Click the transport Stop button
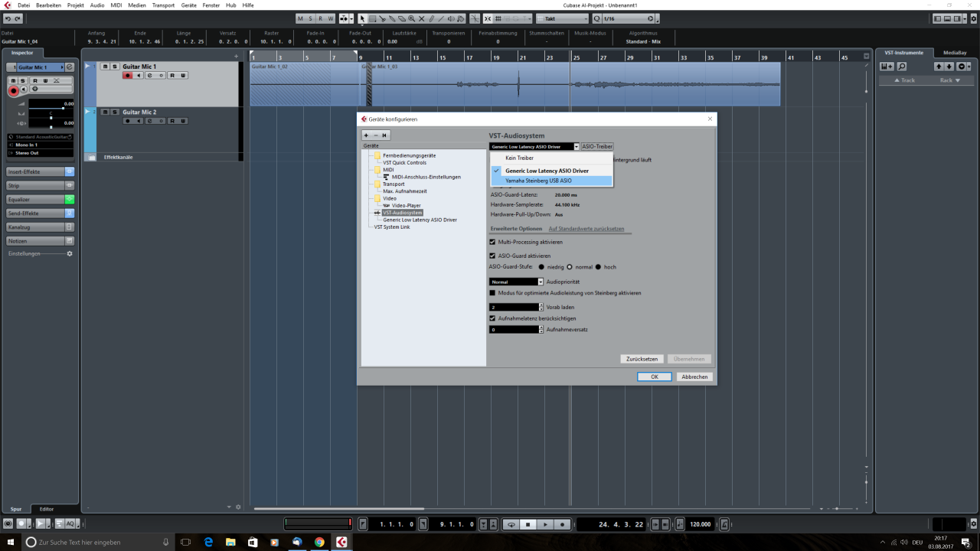The width and height of the screenshot is (980, 551). (528, 524)
